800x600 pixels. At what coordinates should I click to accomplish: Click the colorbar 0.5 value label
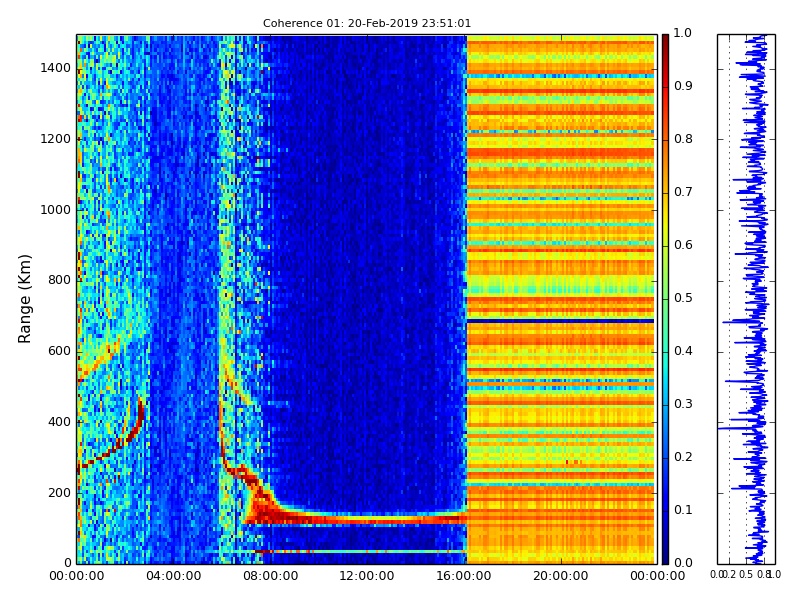click(x=683, y=298)
